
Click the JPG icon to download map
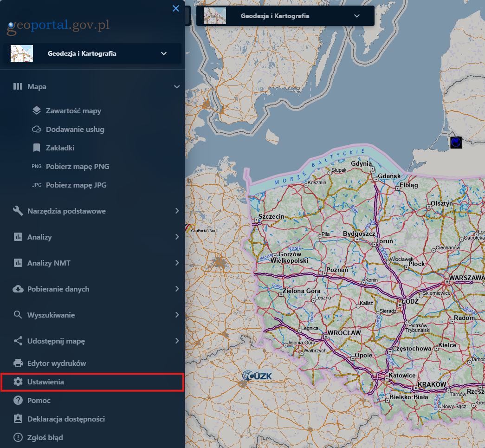37,185
